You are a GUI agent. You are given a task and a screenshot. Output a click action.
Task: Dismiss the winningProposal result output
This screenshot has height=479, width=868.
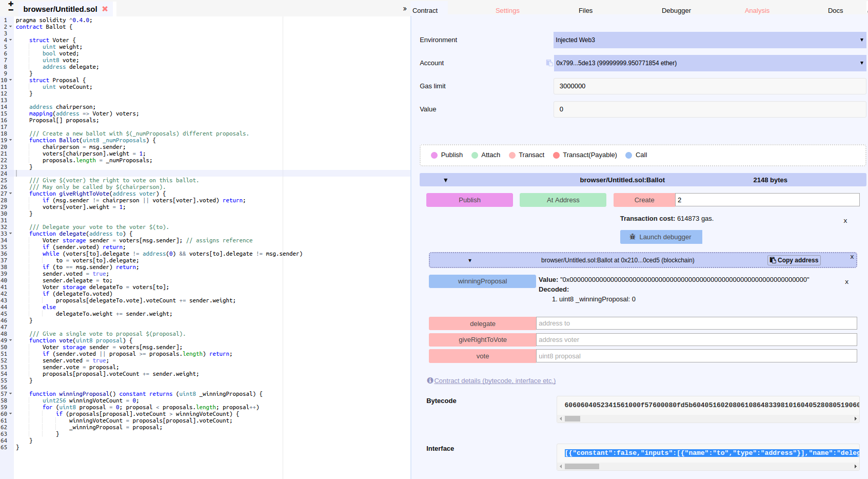(x=846, y=282)
